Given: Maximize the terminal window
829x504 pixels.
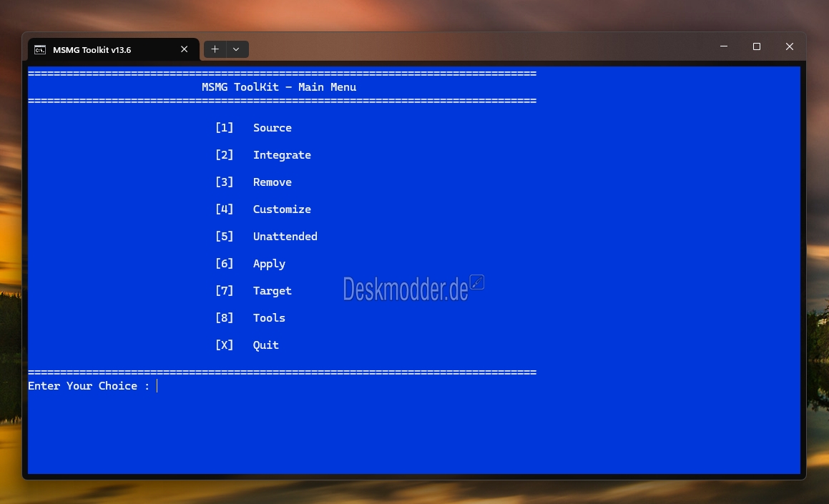Looking at the screenshot, I should 757,46.
